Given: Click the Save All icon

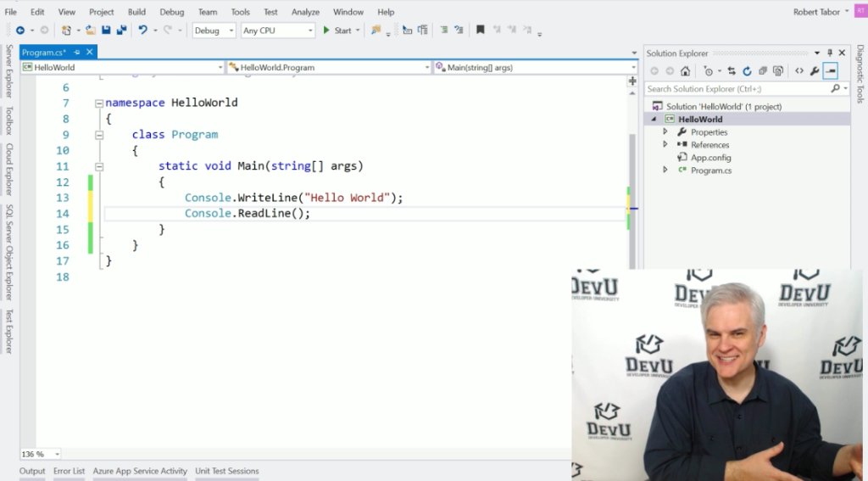Looking at the screenshot, I should pos(121,31).
